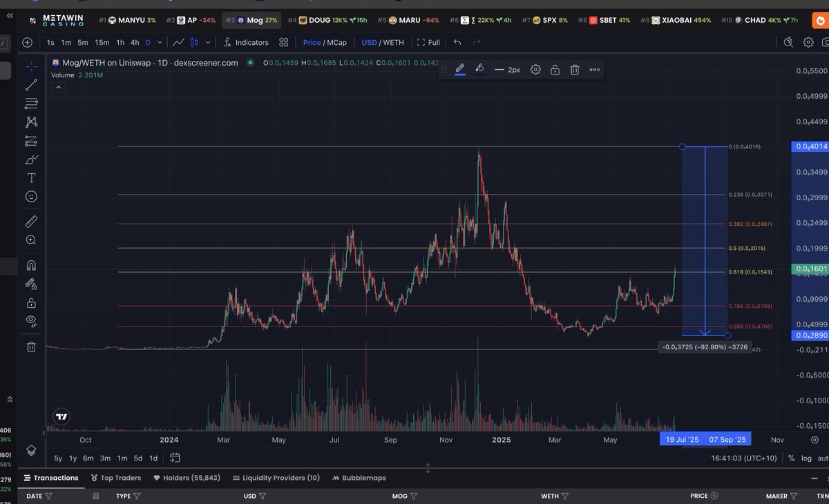Open the pattern drawing tools icon

(x=31, y=122)
